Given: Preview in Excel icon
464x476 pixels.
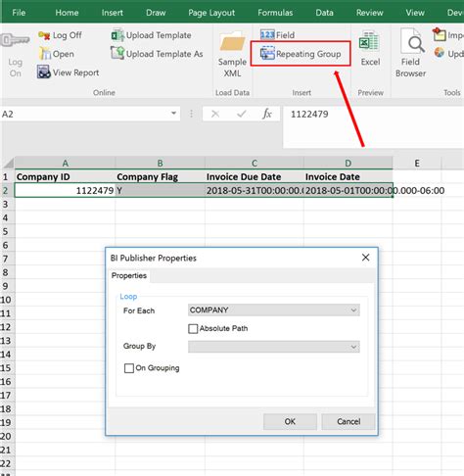Looking at the screenshot, I should (369, 42).
